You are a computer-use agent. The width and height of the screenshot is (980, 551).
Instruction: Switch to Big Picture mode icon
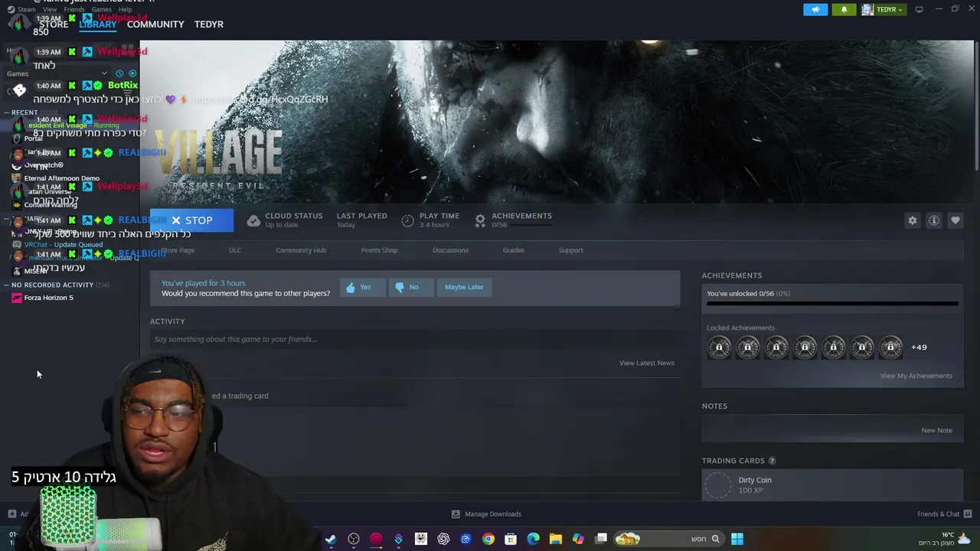919,9
